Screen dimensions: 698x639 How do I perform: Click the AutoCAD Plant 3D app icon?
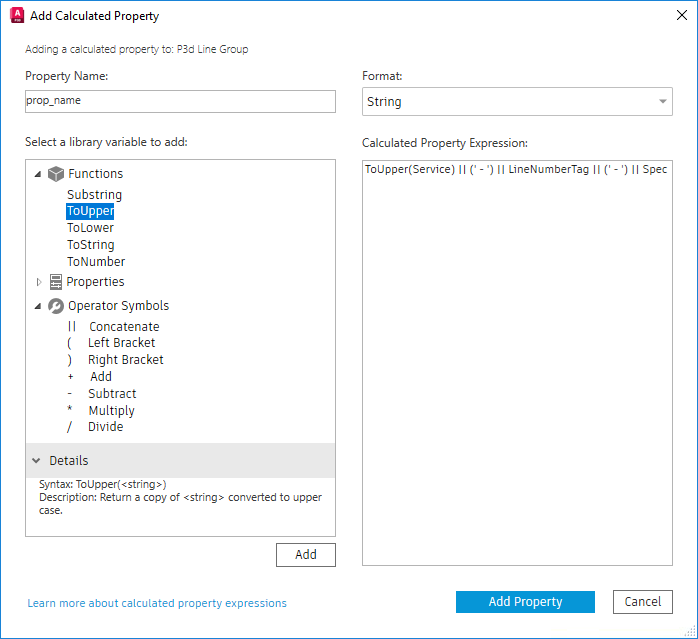(16, 16)
